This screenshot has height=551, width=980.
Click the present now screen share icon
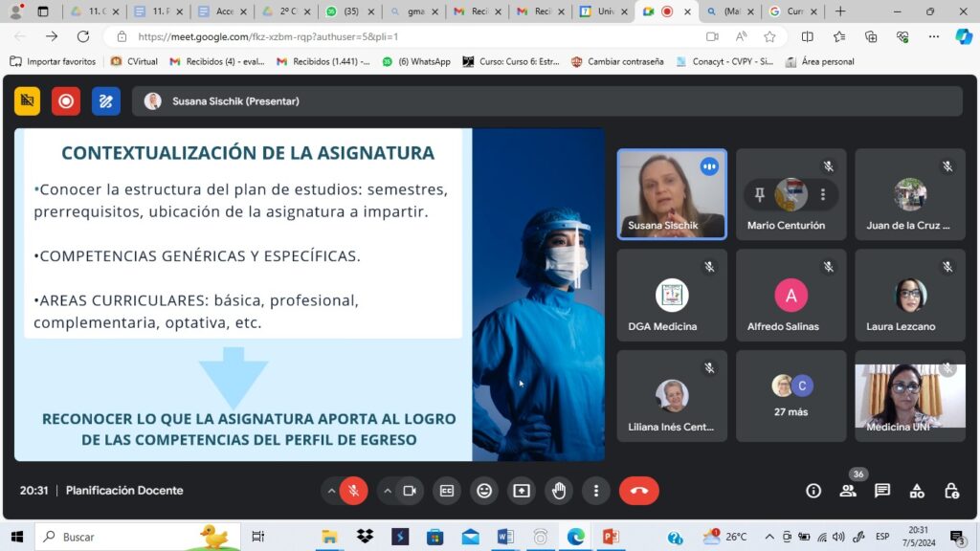522,491
